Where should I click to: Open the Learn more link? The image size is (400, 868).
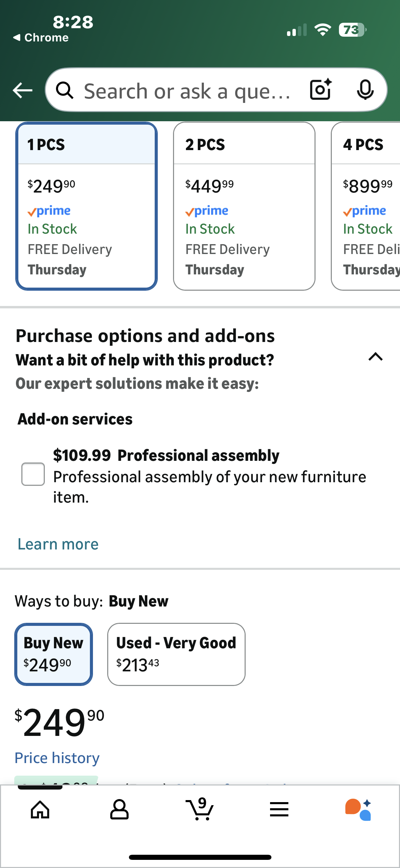[58, 544]
